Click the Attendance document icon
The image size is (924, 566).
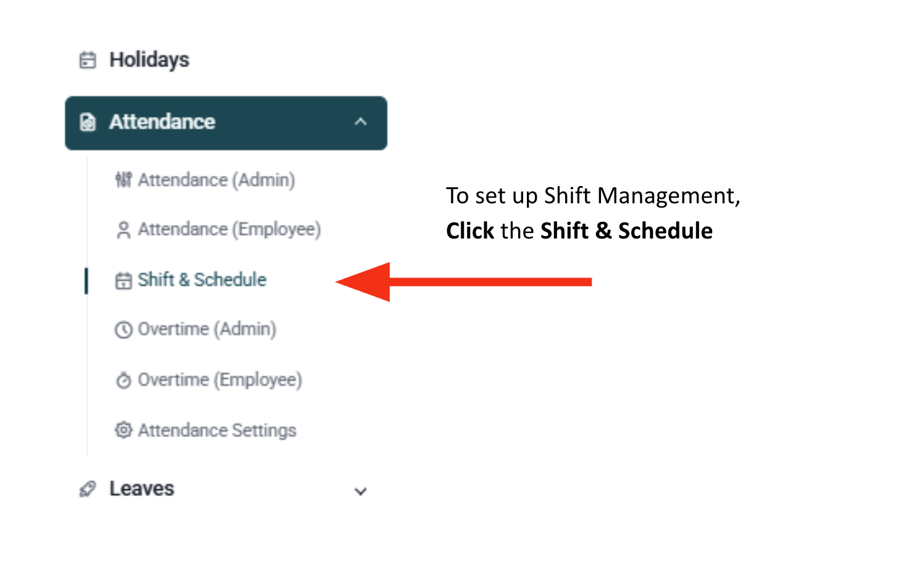[88, 122]
